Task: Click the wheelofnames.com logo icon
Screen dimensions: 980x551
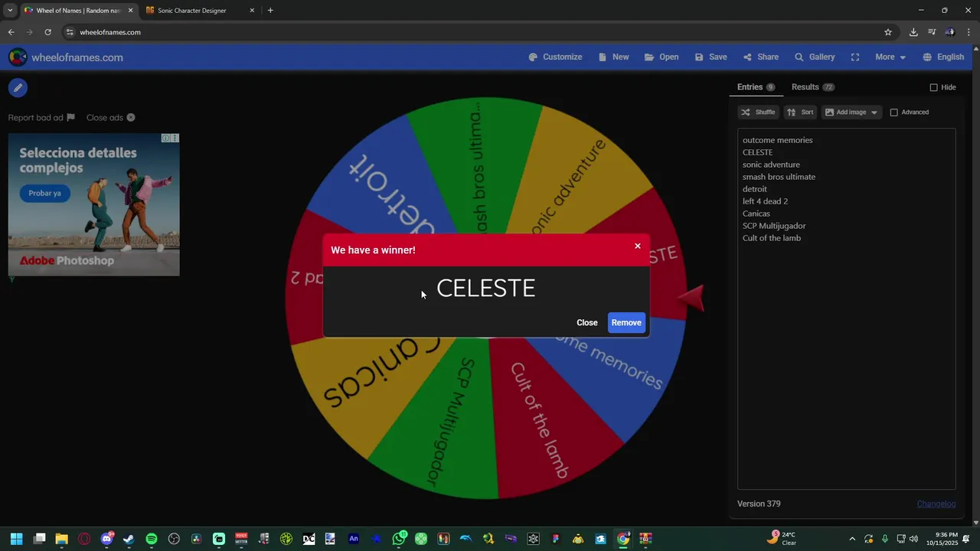Action: [18, 57]
